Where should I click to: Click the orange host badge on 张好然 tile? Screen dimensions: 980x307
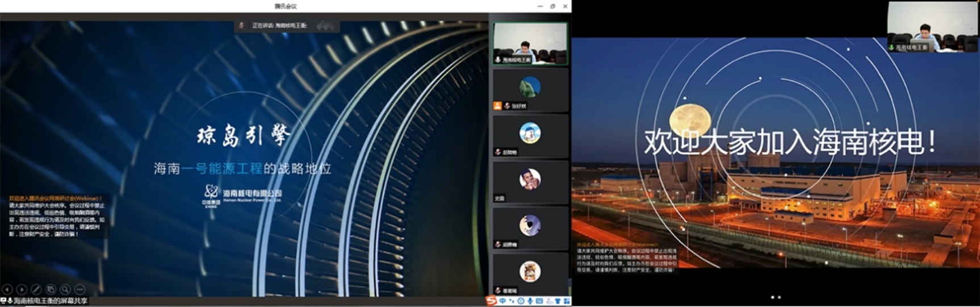tap(497, 106)
